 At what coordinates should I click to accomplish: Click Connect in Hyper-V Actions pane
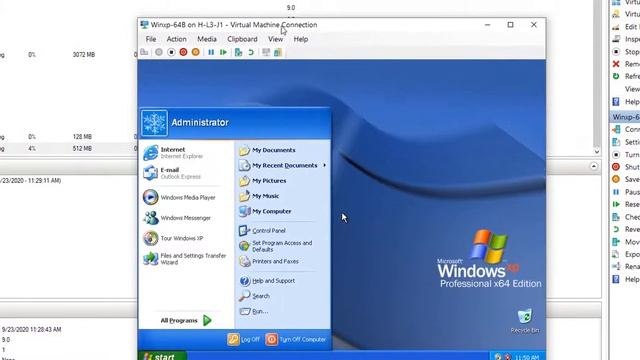(x=626, y=129)
